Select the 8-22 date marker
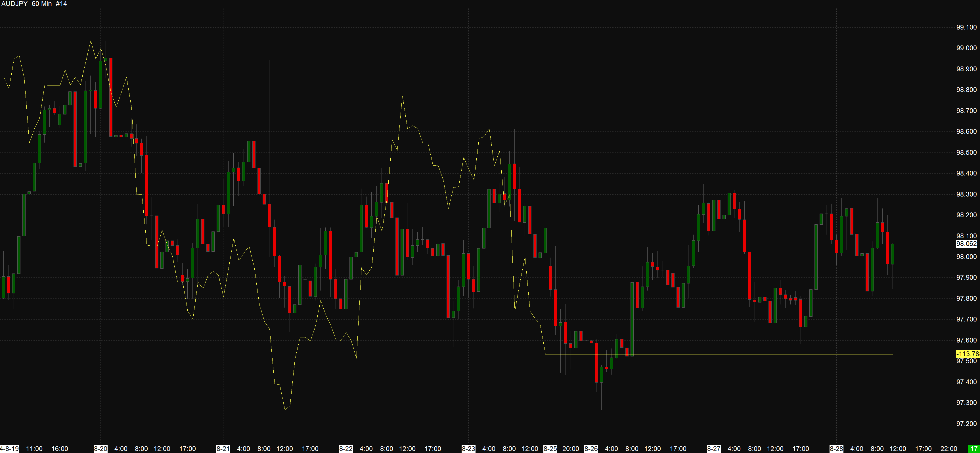 (346, 449)
